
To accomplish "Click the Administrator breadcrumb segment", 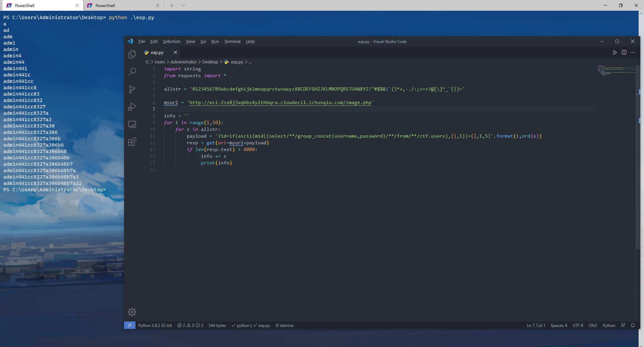I will 183,62.
